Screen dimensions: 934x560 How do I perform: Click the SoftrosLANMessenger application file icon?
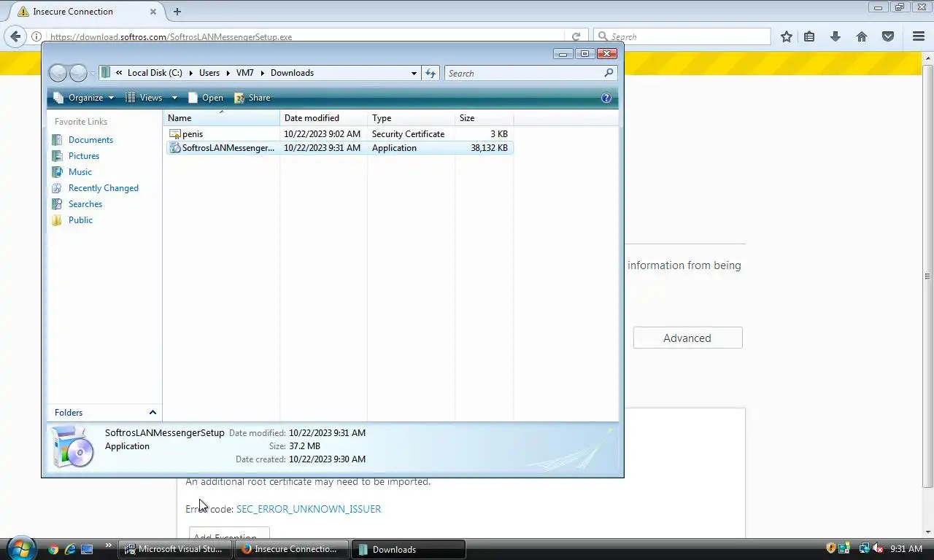[x=174, y=148]
